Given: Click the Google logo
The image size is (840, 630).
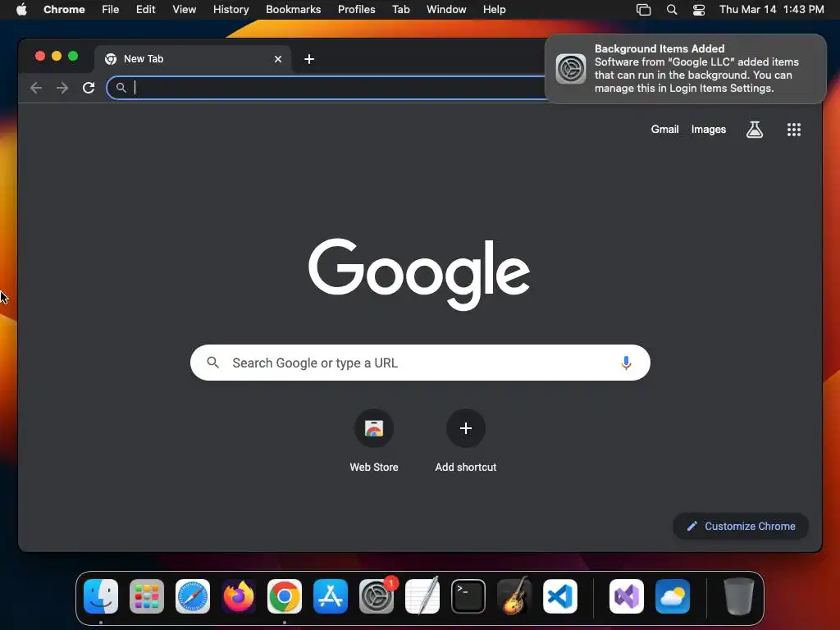Looking at the screenshot, I should click(x=419, y=274).
